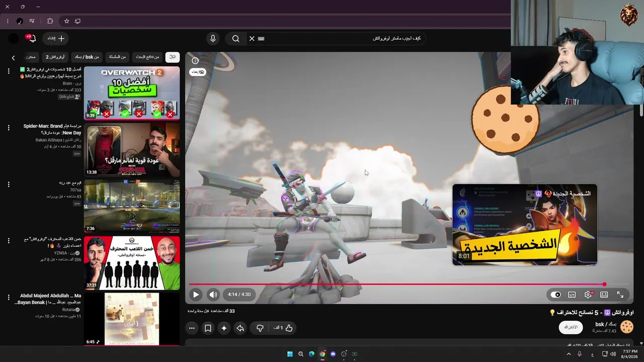Viewport: 644px width, 362px height.
Task: Switch to theater mode view
Action: [x=604, y=295]
